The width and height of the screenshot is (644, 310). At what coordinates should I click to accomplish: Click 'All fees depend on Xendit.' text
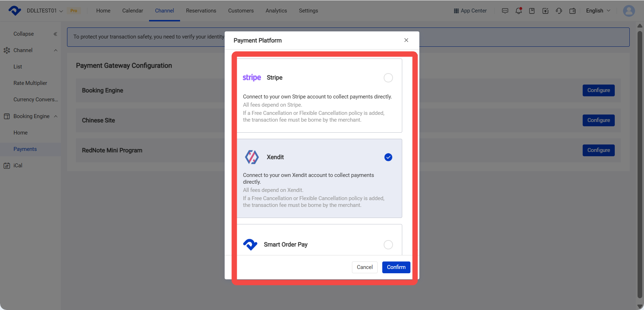(x=273, y=190)
